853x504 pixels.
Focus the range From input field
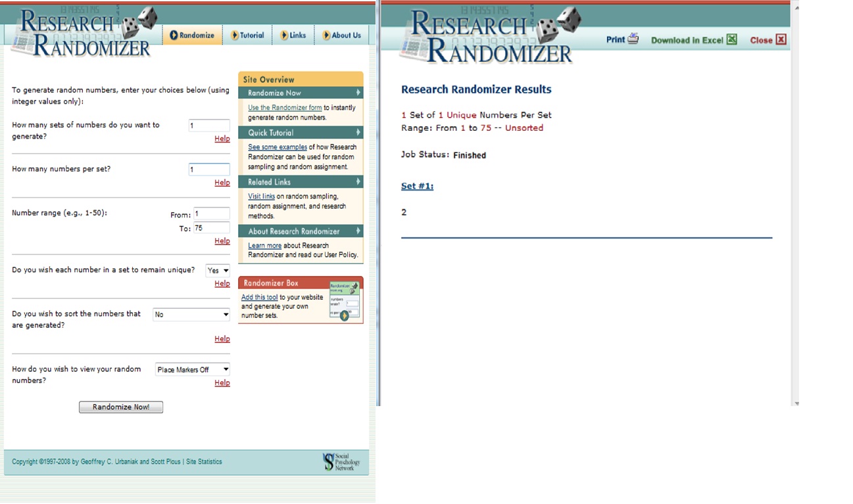point(212,214)
